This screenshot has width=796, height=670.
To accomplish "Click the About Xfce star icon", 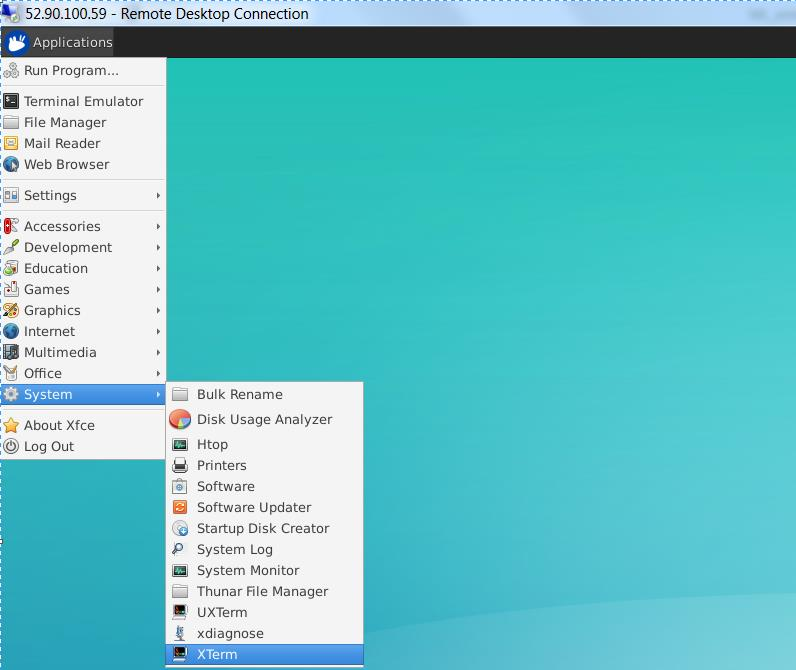I will click(x=11, y=425).
